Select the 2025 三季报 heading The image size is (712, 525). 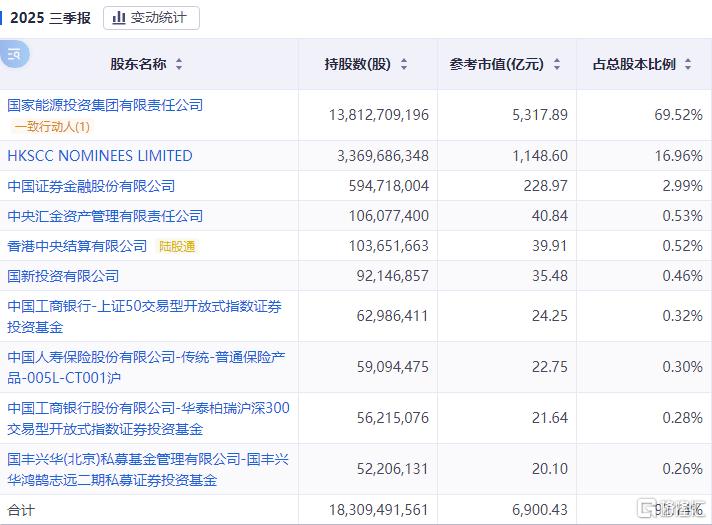[50, 18]
